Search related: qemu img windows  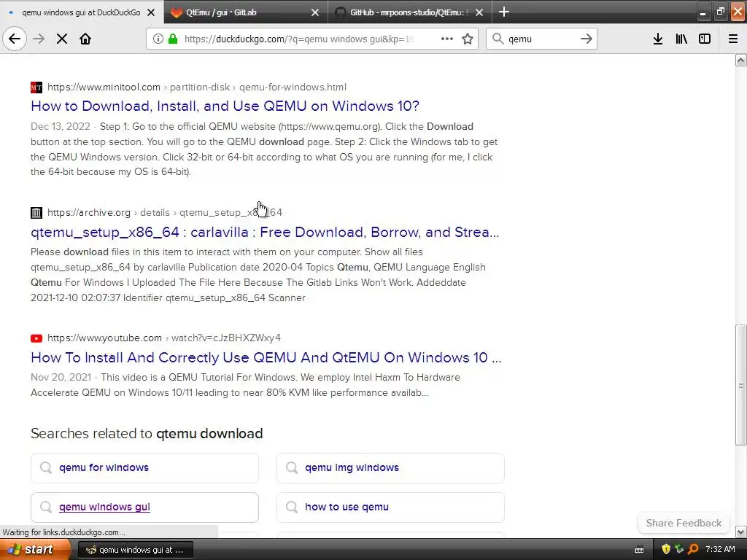(x=391, y=467)
